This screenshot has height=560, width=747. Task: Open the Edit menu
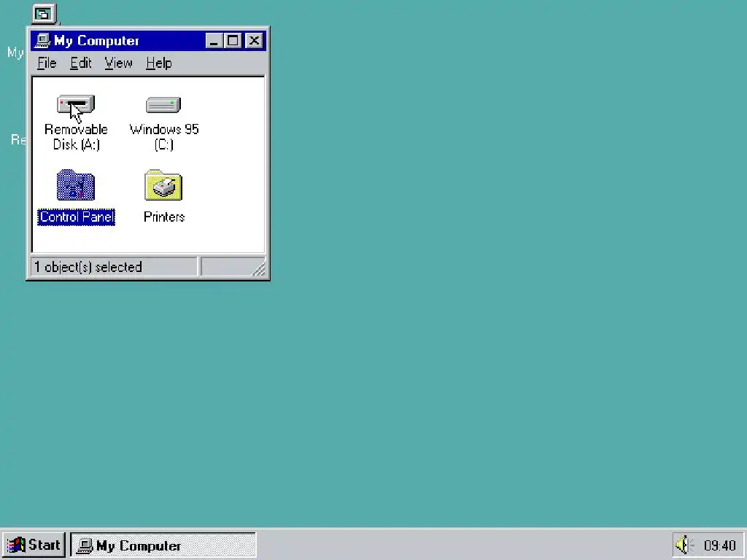[80, 63]
